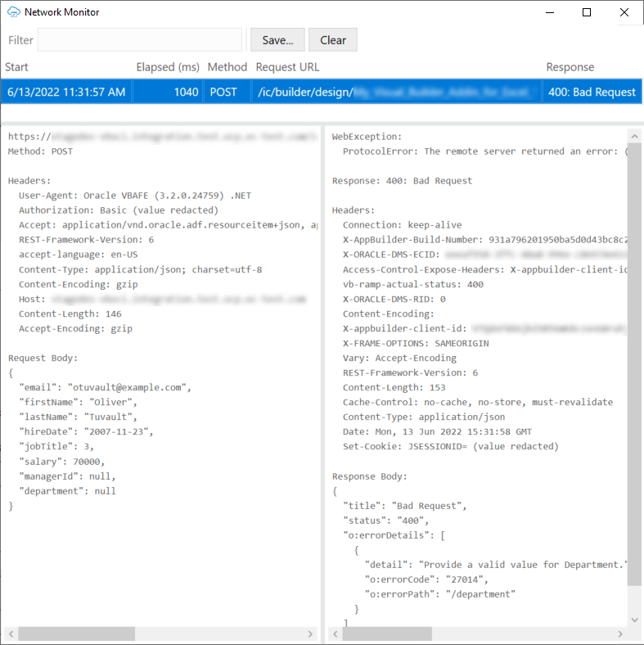This screenshot has height=645, width=644.
Task: Click the X-FRAME-OPTIONS: SAMEORIGIN line
Action: 416,344
